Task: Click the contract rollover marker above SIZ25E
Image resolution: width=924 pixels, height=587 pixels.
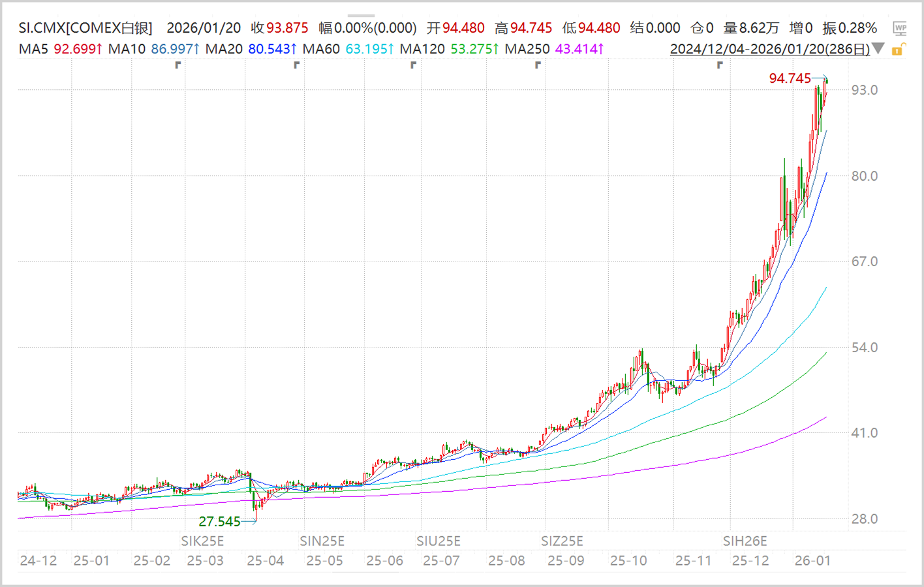Action: click(x=537, y=64)
